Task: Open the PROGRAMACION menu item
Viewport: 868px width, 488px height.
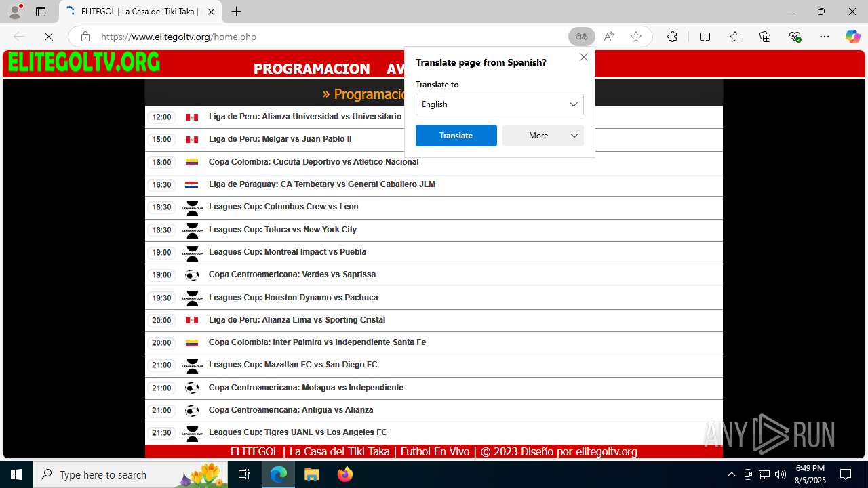Action: 312,68
